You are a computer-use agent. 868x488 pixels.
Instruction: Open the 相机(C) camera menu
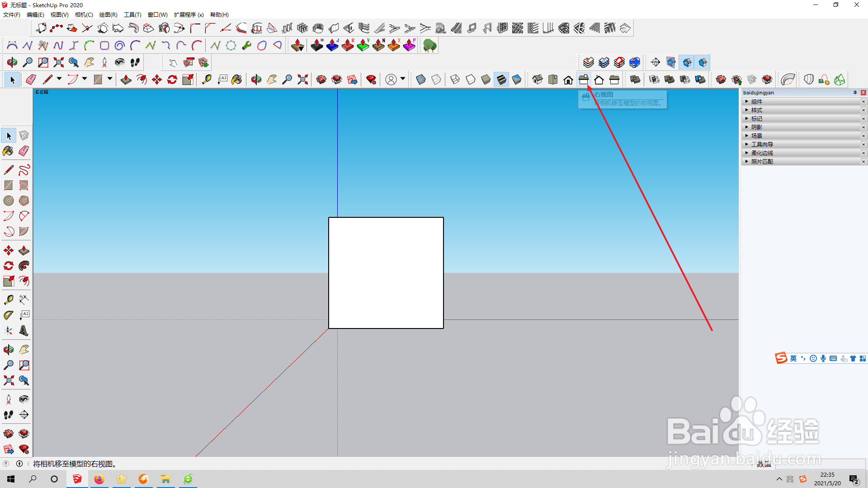tap(84, 15)
